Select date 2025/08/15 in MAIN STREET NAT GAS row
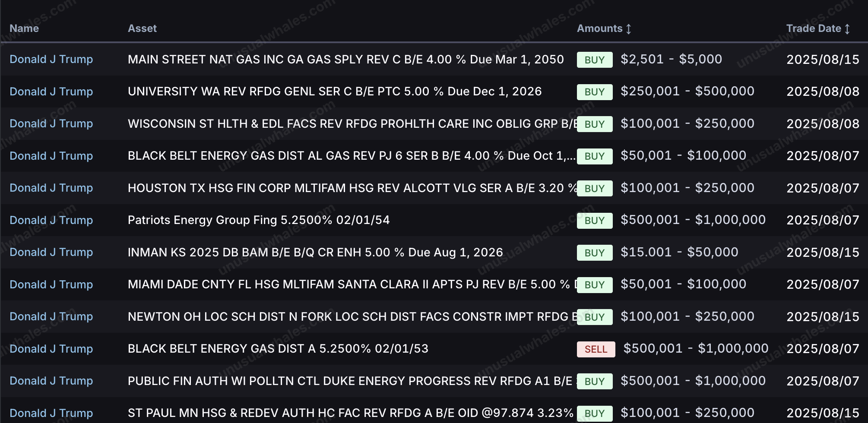 (x=823, y=60)
